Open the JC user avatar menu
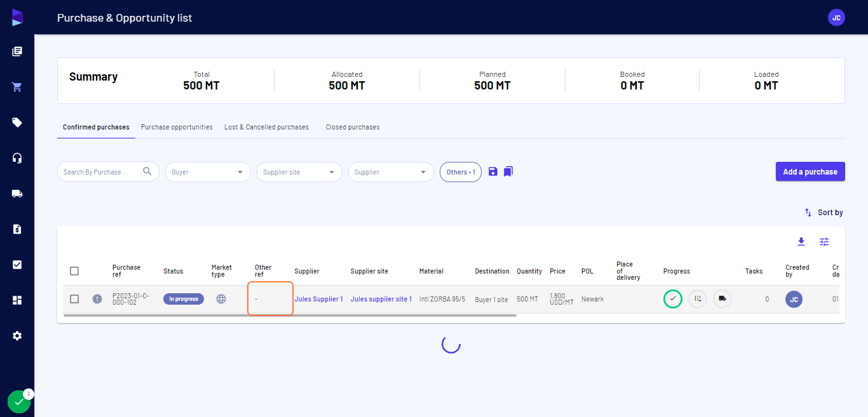 (836, 18)
